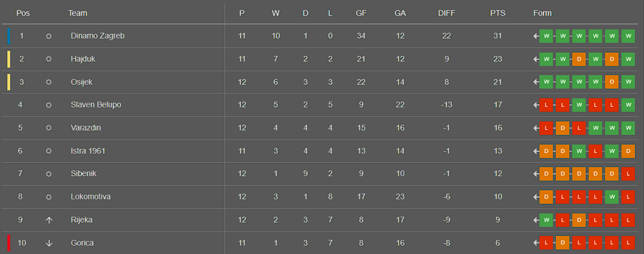Viewport: 644px width, 254px height.
Task: Click the up arrow icon beside Rijeka
Action: 49,220
